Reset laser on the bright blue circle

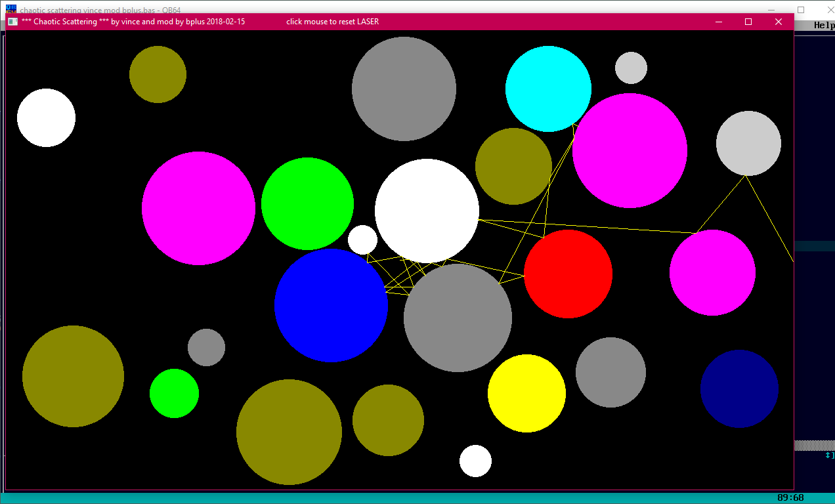tap(331, 305)
